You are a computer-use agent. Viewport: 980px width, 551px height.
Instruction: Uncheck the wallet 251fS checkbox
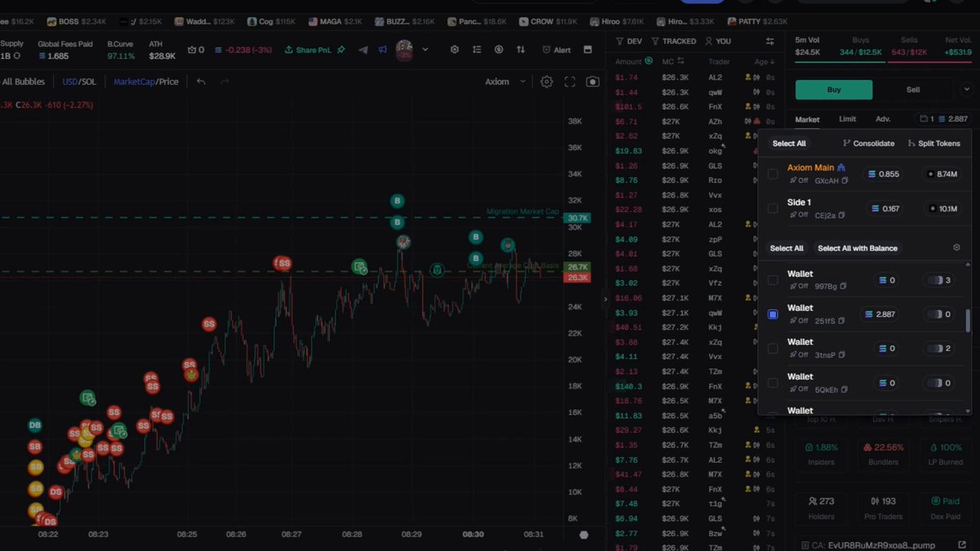773,314
